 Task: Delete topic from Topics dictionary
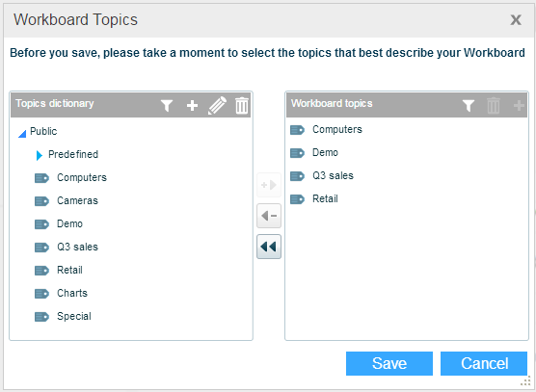tap(242, 105)
